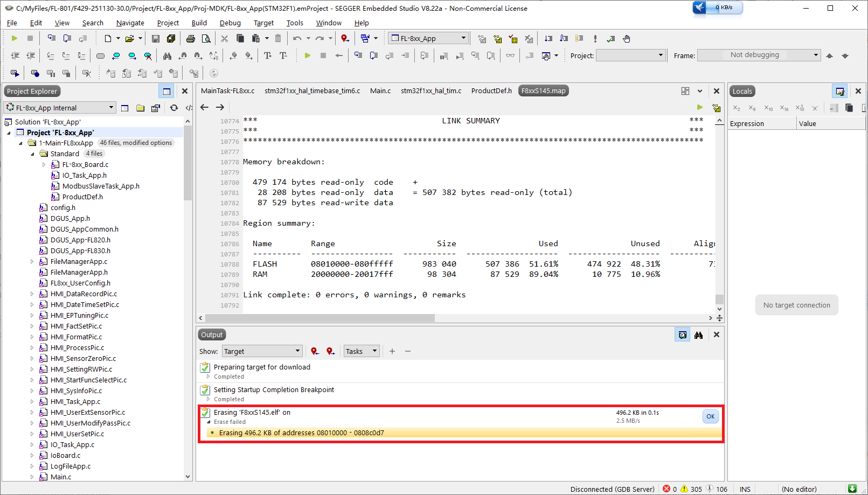Open the folder icon in the main toolbar

pyautogui.click(x=129, y=39)
